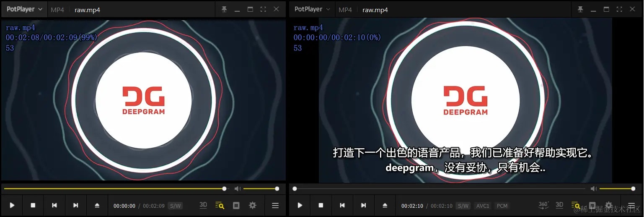644x217 pixels.
Task: Click elapsed time 00:02:10 in right player
Action: click(412, 206)
